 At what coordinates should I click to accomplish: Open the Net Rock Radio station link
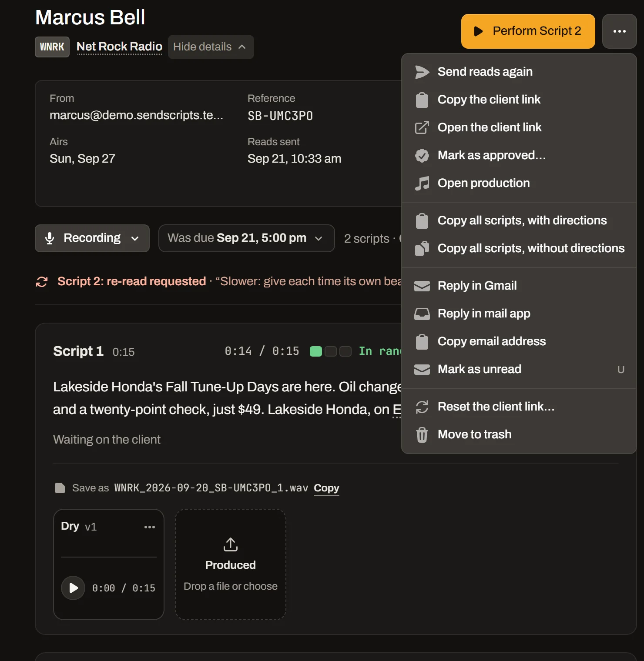(x=119, y=47)
